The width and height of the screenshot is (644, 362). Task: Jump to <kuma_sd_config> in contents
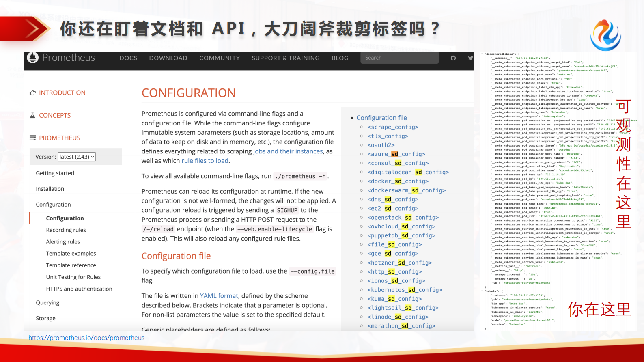[x=394, y=299]
